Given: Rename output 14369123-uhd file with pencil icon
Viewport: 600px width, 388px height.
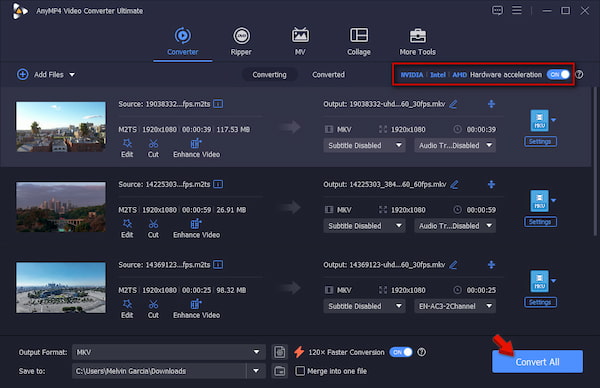Looking at the screenshot, I should 453,265.
